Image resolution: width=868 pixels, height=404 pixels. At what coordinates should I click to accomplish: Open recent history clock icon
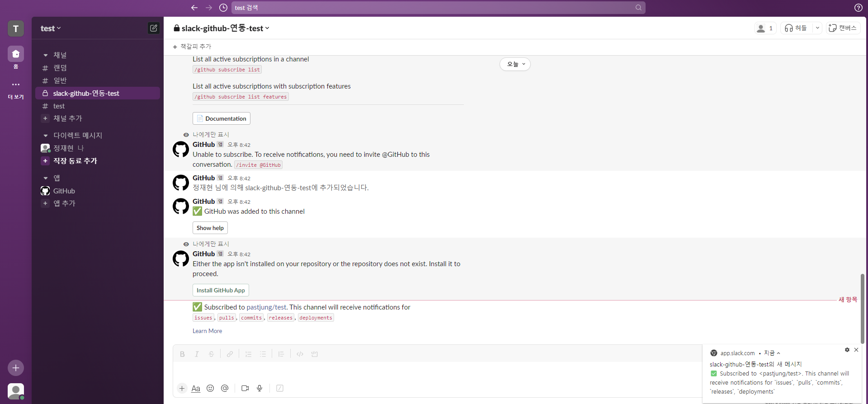223,8
